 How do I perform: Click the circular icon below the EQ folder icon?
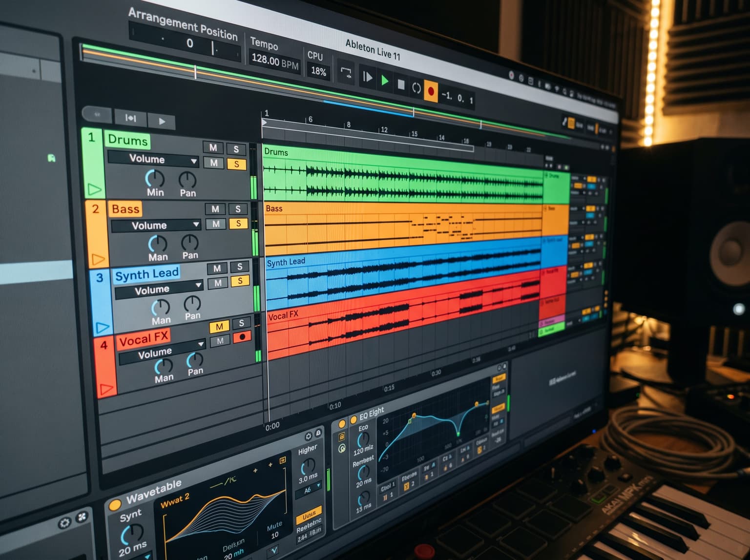click(342, 448)
